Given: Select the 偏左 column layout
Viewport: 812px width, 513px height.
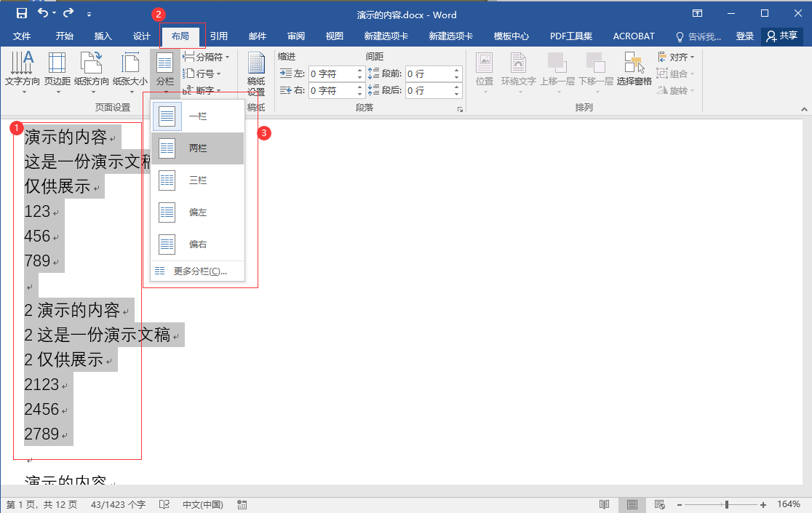Looking at the screenshot, I should click(x=197, y=212).
